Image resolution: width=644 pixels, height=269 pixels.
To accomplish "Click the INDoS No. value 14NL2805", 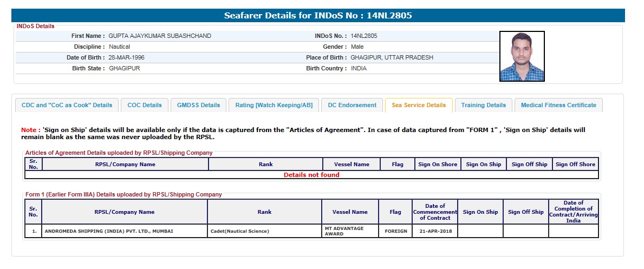I will pyautogui.click(x=364, y=36).
